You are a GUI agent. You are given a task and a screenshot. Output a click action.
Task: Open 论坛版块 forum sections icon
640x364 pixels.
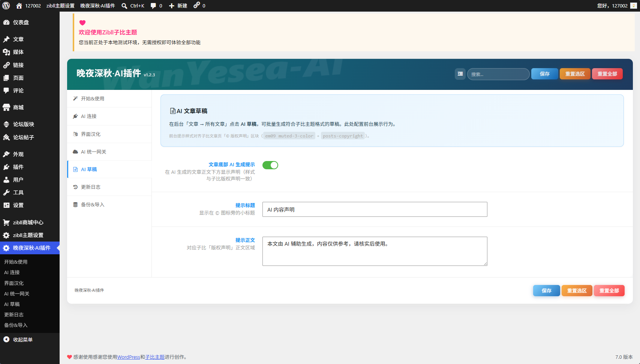click(6, 124)
